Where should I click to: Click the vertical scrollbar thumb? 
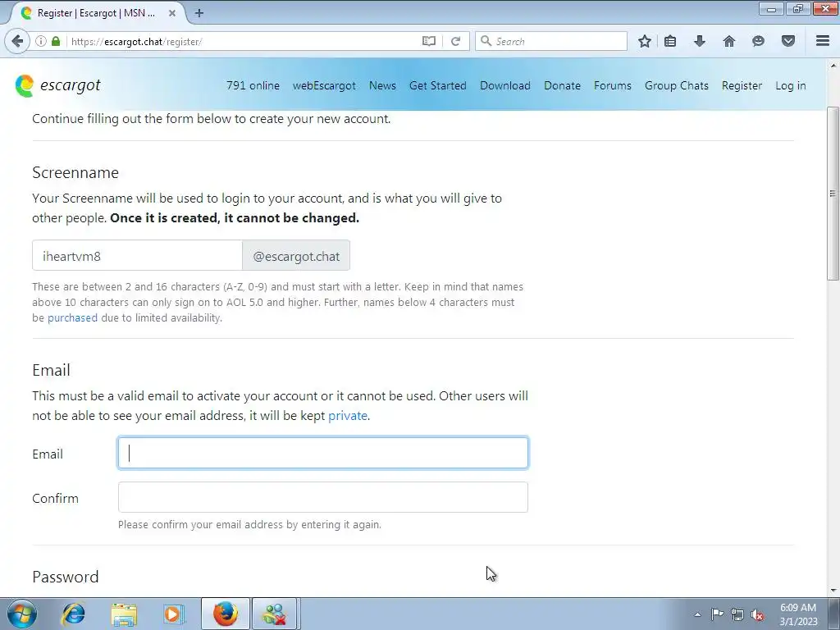[x=833, y=193]
